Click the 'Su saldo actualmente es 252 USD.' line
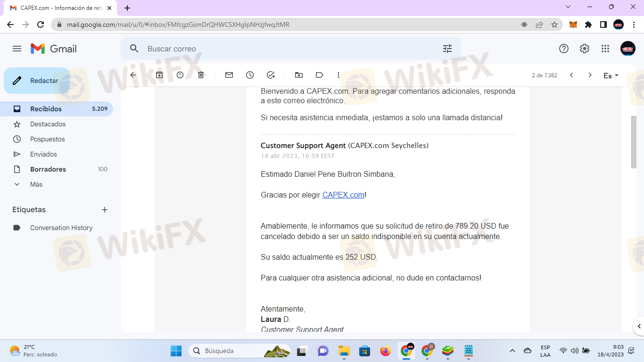Image resolution: width=644 pixels, height=362 pixels. click(319, 257)
